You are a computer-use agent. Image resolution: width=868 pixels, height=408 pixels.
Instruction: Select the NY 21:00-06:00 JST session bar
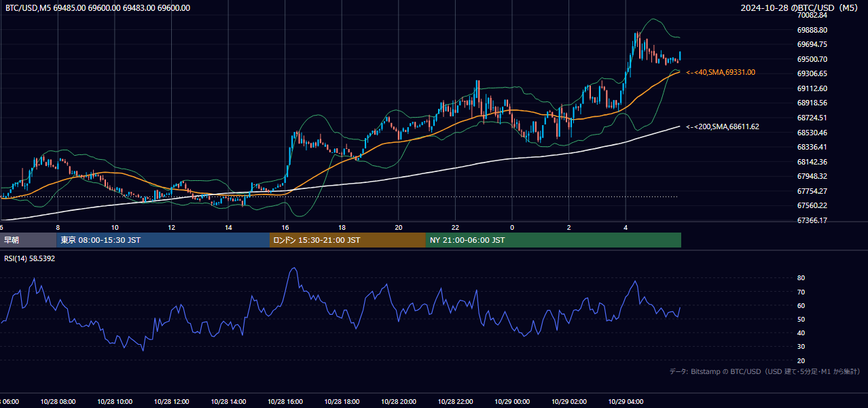pyautogui.click(x=554, y=240)
